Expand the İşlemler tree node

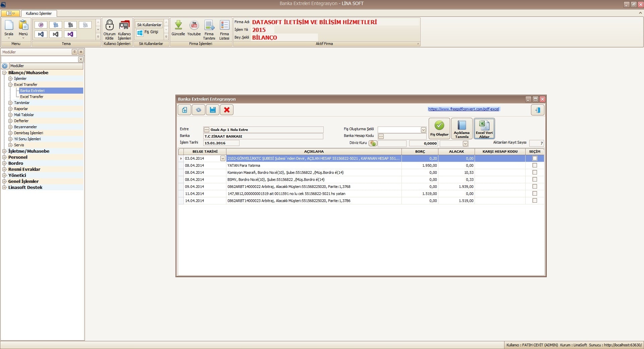point(10,79)
